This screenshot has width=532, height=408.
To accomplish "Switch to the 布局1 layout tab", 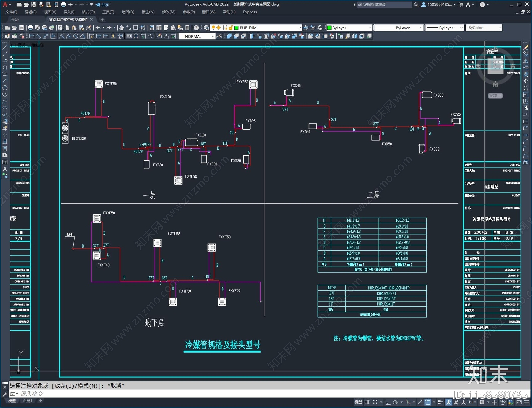I will pyautogui.click(x=27, y=401).
